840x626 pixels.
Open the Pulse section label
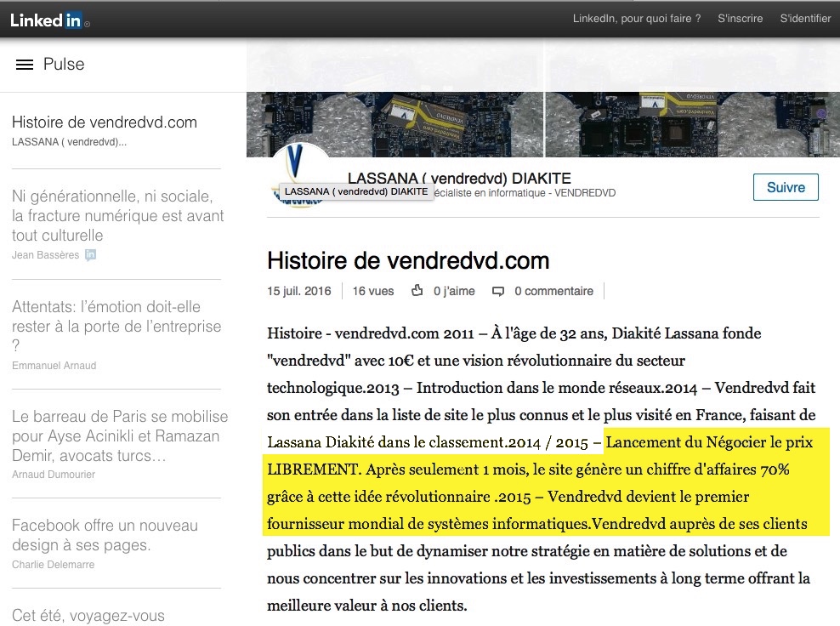64,65
